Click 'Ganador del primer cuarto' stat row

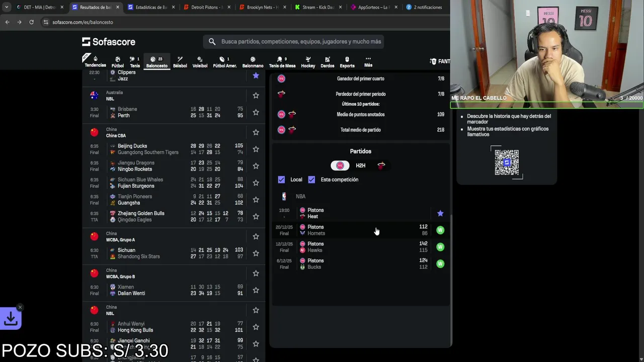(x=361, y=79)
